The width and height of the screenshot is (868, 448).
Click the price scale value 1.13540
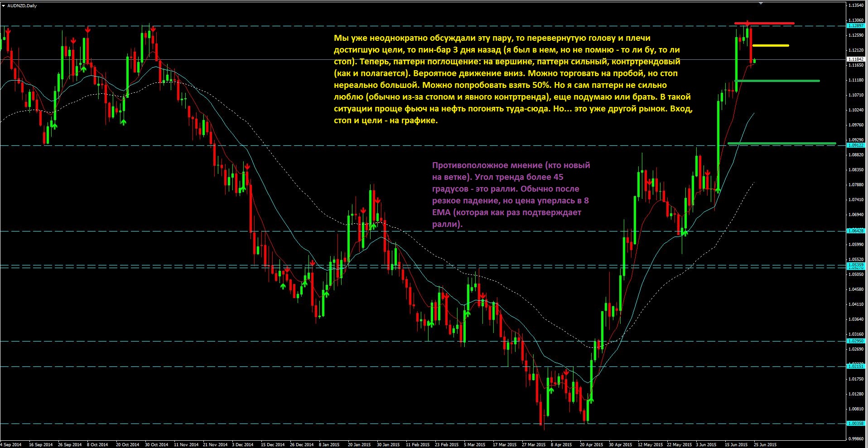856,5
